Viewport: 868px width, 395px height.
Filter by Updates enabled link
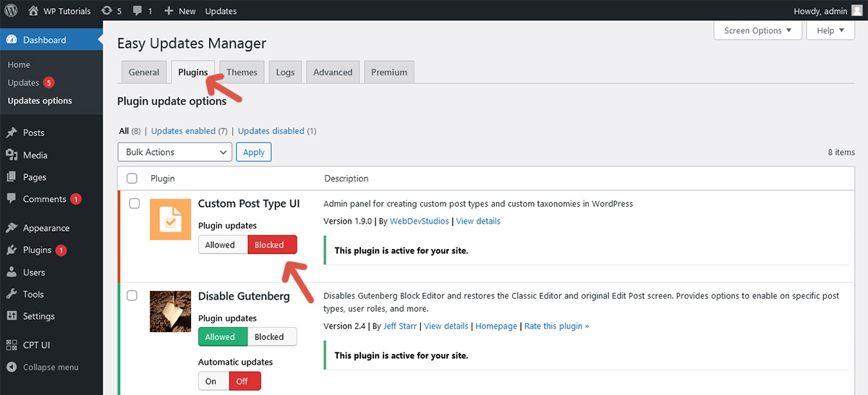184,131
